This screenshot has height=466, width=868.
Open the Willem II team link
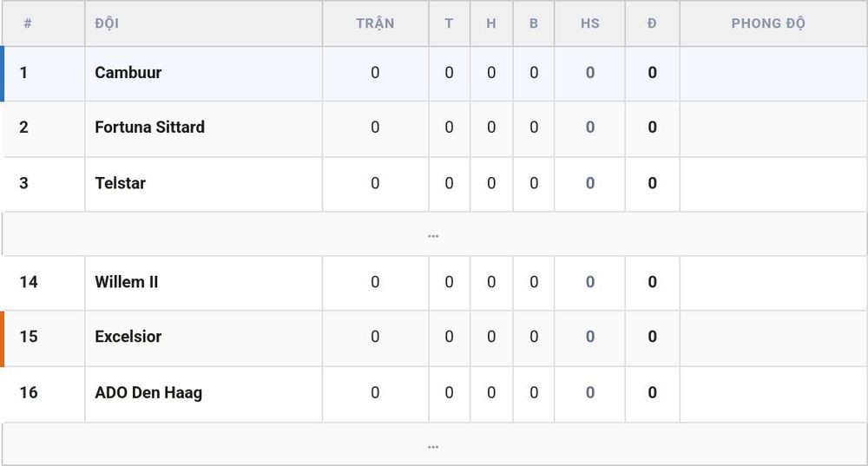click(x=126, y=282)
